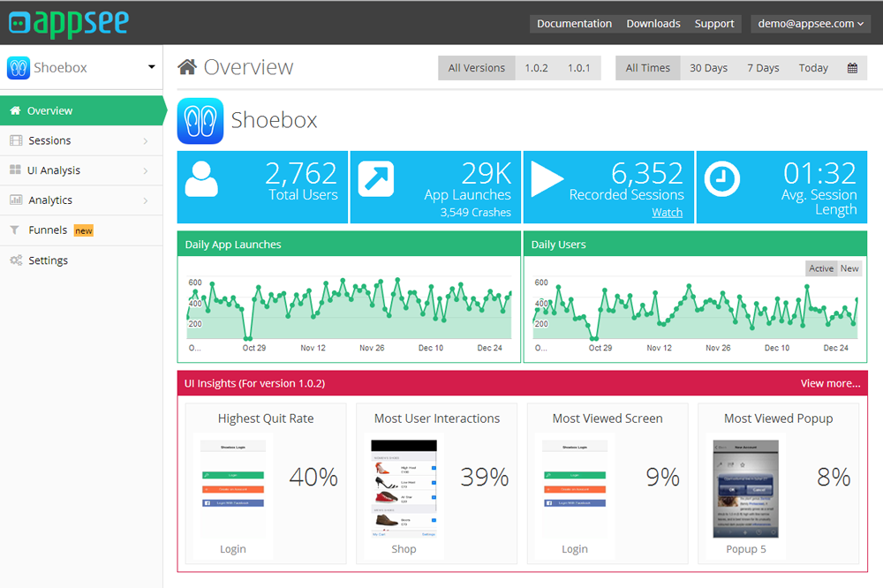Click the Daily App Launches chart header
The height and width of the screenshot is (588, 883).
(349, 244)
